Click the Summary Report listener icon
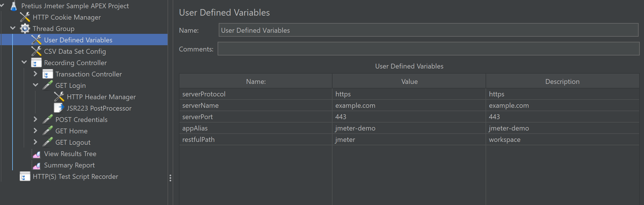The width and height of the screenshot is (644, 205). pyautogui.click(x=36, y=165)
